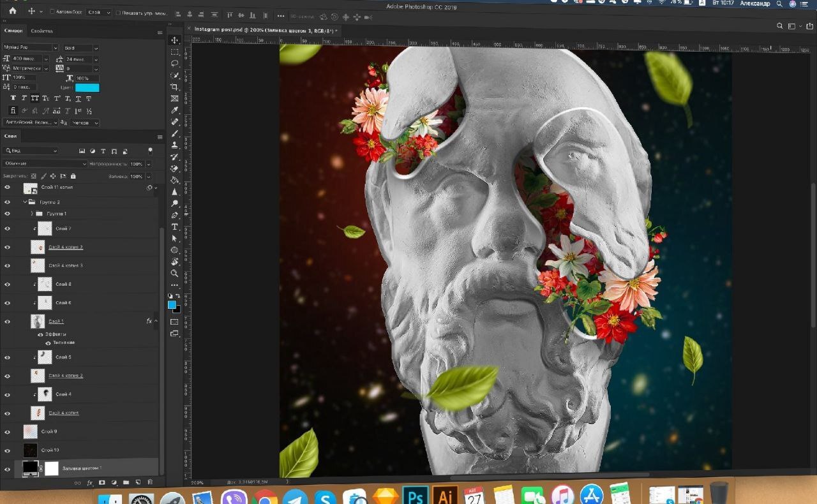Hide the Слой 9 layer
The height and width of the screenshot is (504, 817).
(x=8, y=432)
